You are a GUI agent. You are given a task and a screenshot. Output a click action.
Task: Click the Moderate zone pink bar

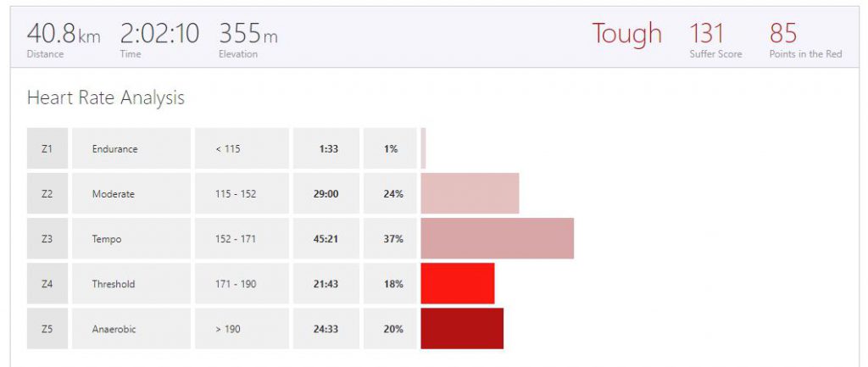click(x=470, y=193)
